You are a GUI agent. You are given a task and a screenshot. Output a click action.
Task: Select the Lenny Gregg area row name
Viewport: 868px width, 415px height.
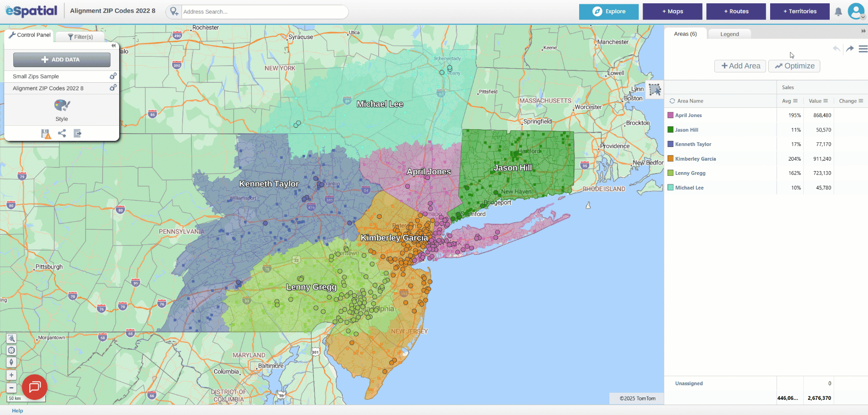click(x=690, y=173)
